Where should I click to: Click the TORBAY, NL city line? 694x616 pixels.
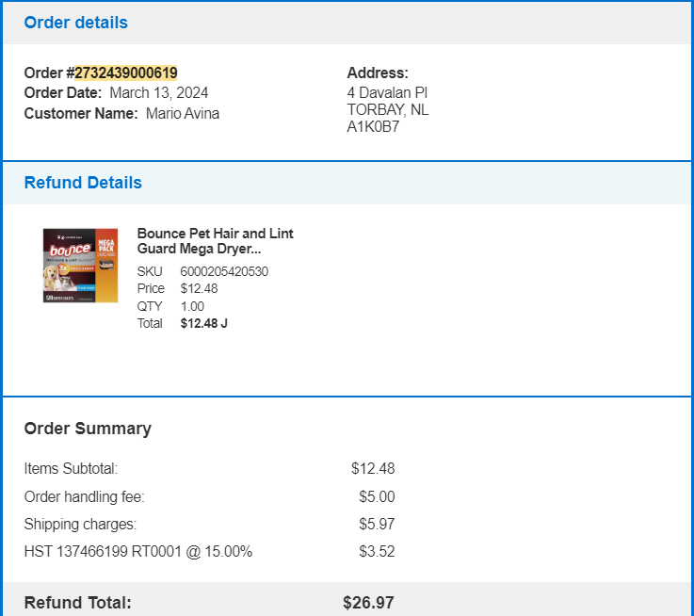(x=388, y=110)
